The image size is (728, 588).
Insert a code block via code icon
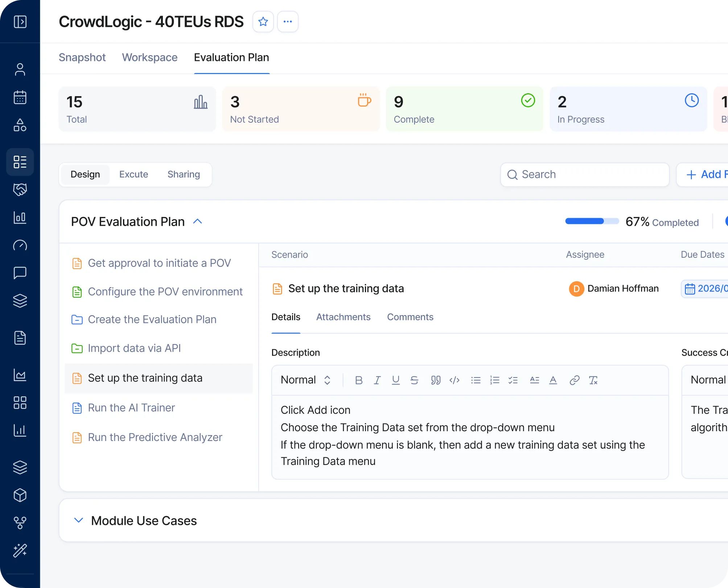(455, 380)
